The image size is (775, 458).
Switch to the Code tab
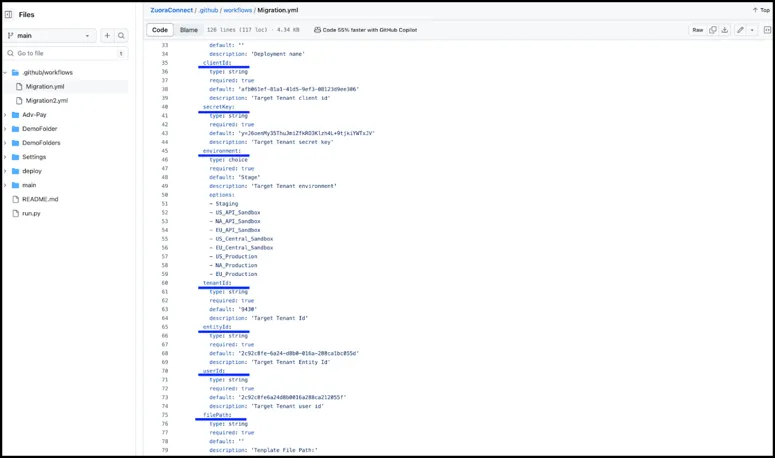(x=160, y=30)
